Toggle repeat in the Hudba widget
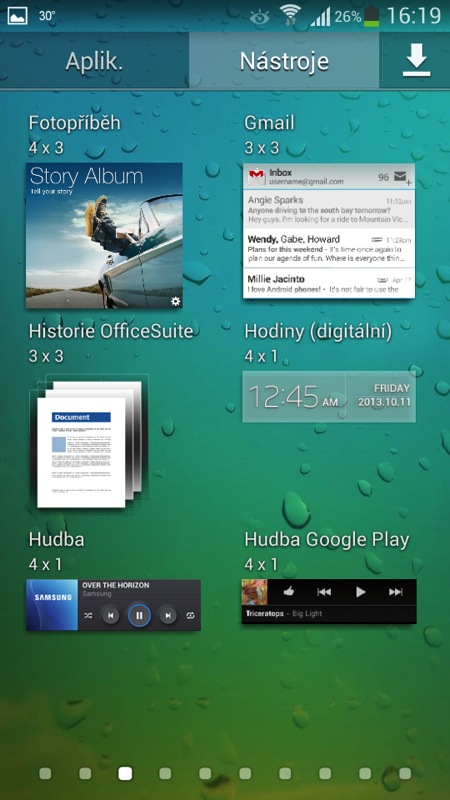This screenshot has width=450, height=800. tap(190, 615)
